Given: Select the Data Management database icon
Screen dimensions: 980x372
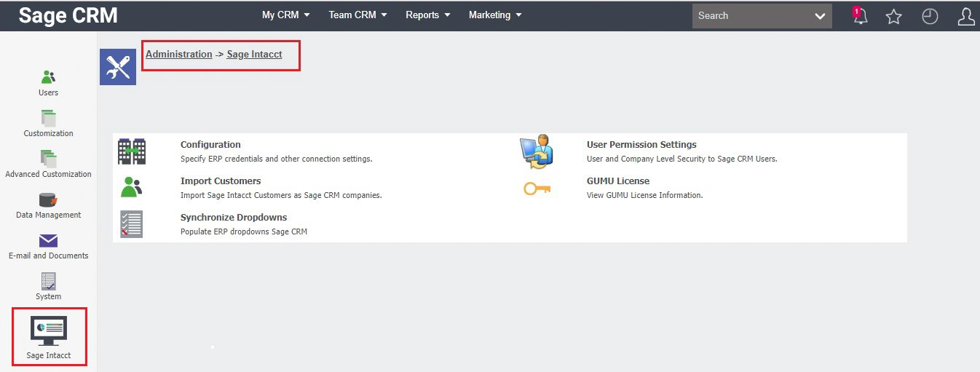Looking at the screenshot, I should click(x=48, y=199).
